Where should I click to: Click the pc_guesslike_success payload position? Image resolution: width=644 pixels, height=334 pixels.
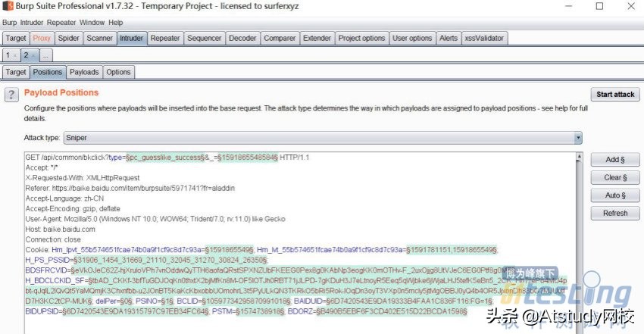click(165, 158)
